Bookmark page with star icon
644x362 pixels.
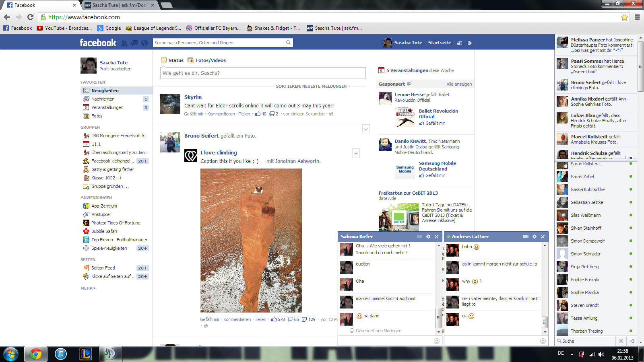(x=624, y=17)
